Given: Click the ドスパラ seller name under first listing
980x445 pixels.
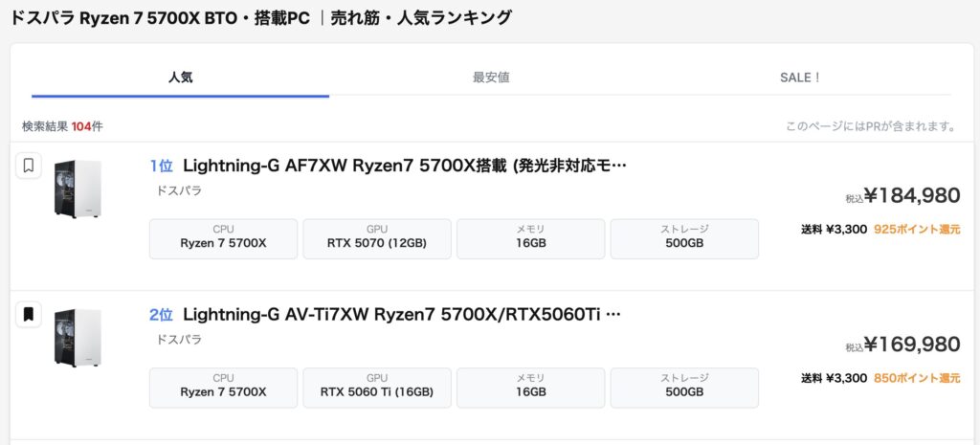Looking at the screenshot, I should [179, 190].
